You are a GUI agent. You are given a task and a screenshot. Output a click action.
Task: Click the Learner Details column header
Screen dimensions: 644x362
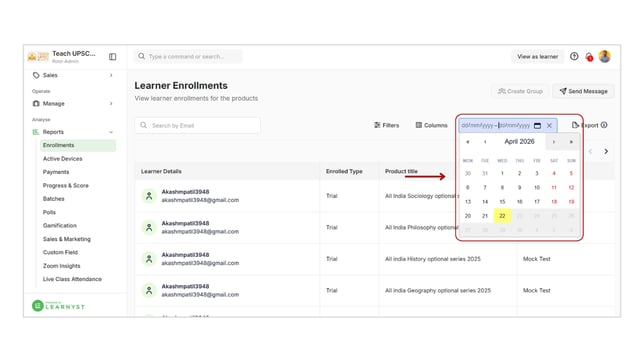pyautogui.click(x=161, y=171)
